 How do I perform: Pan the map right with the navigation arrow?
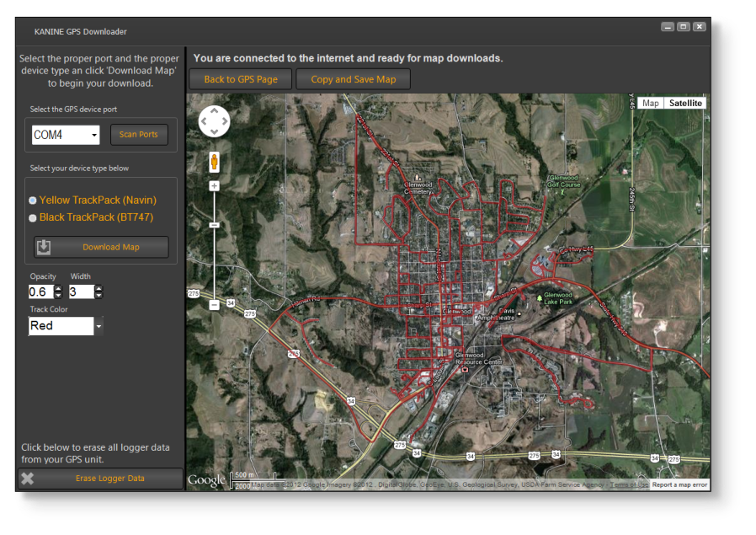tap(225, 121)
